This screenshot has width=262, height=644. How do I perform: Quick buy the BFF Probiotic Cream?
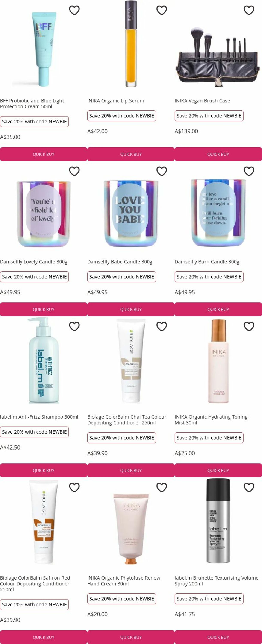click(x=44, y=154)
